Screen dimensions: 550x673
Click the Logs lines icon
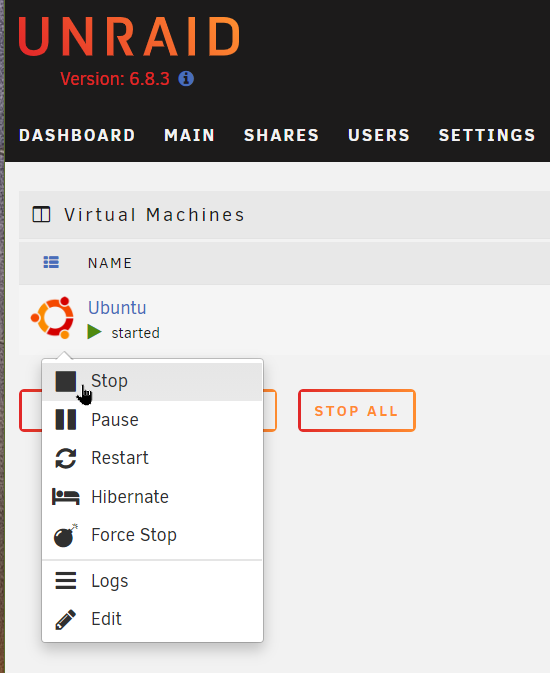click(x=66, y=580)
